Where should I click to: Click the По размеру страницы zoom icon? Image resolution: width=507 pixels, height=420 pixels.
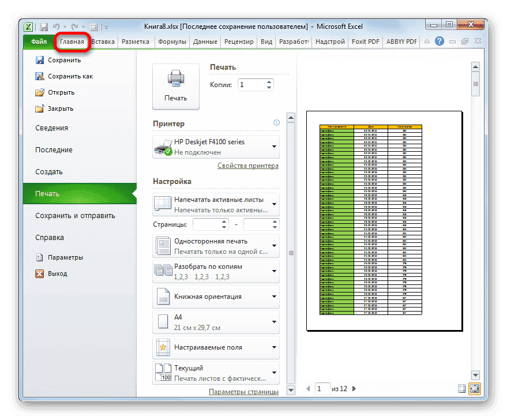point(474,389)
